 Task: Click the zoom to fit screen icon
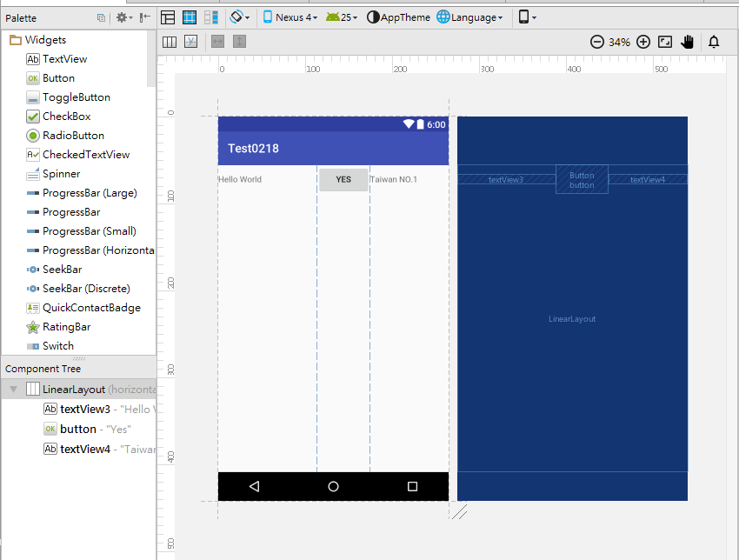tap(665, 42)
